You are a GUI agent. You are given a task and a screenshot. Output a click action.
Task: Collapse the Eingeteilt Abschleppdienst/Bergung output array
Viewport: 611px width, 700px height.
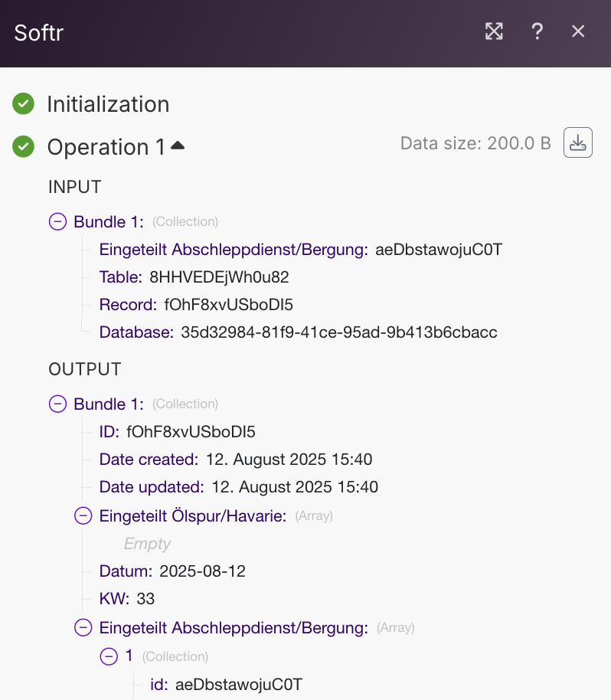pyautogui.click(x=83, y=628)
